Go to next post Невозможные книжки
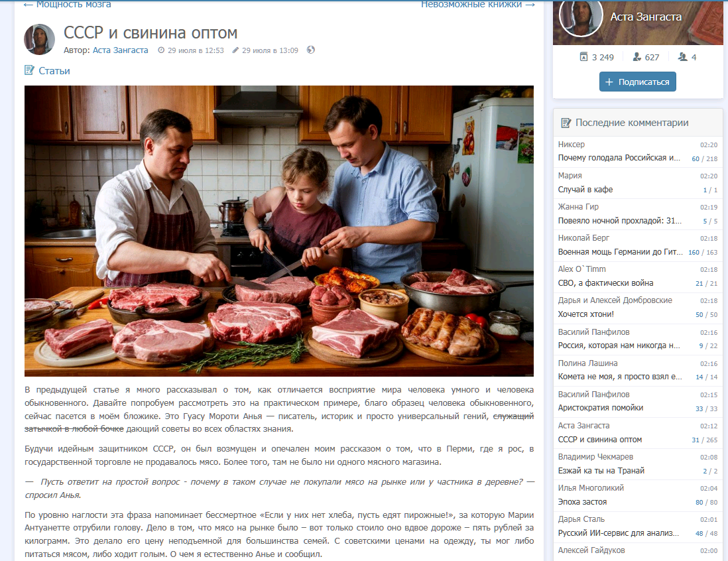The height and width of the screenshot is (561, 728). click(x=478, y=4)
